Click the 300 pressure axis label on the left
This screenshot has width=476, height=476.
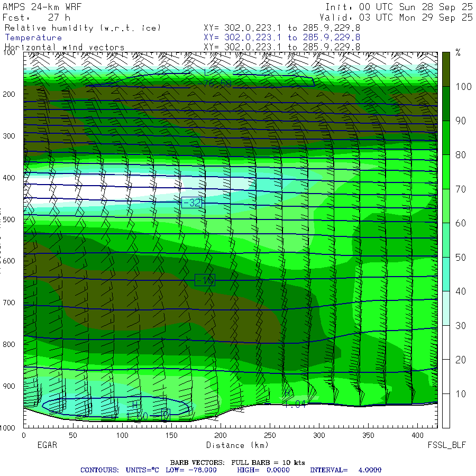click(x=9, y=136)
